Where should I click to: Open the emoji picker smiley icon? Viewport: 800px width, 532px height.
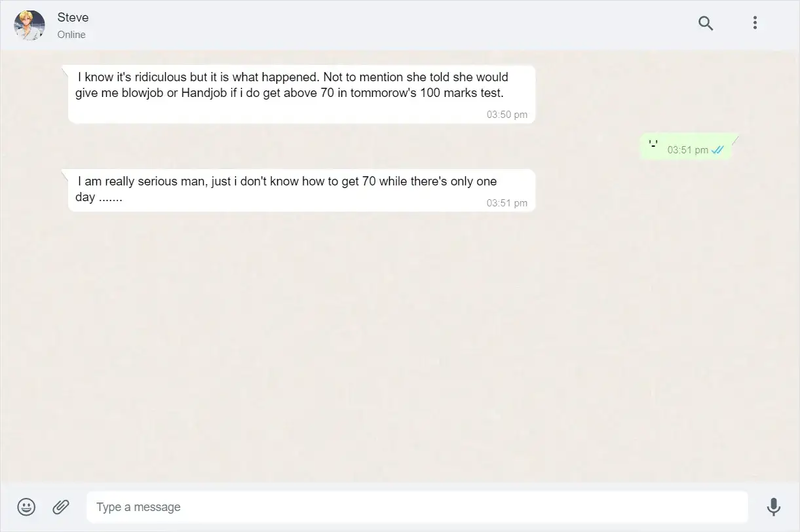point(26,506)
